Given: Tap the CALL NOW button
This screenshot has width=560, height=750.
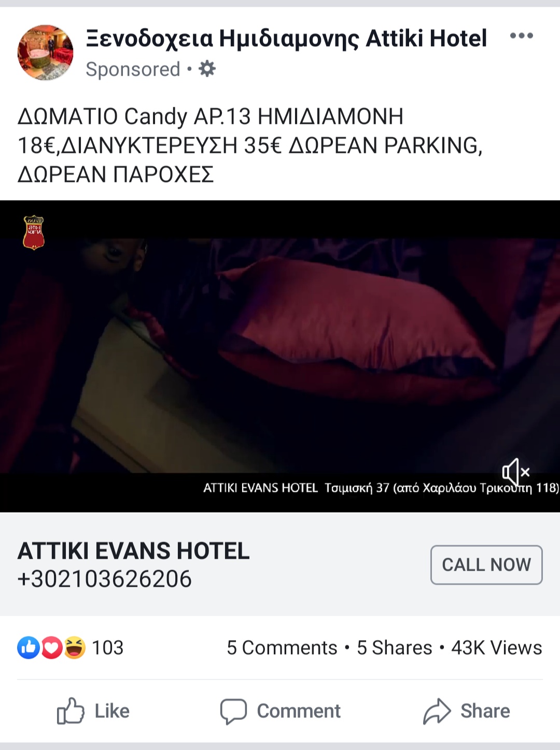Looking at the screenshot, I should pyautogui.click(x=486, y=564).
